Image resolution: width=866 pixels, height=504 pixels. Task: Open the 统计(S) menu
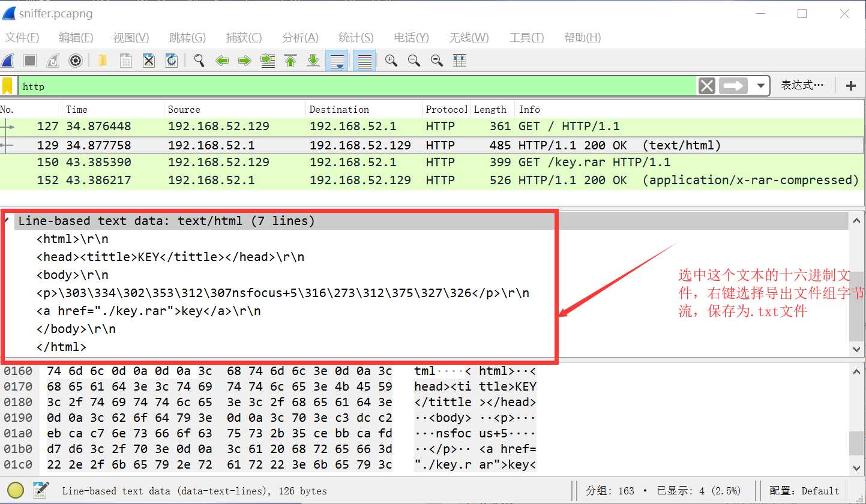pyautogui.click(x=356, y=38)
